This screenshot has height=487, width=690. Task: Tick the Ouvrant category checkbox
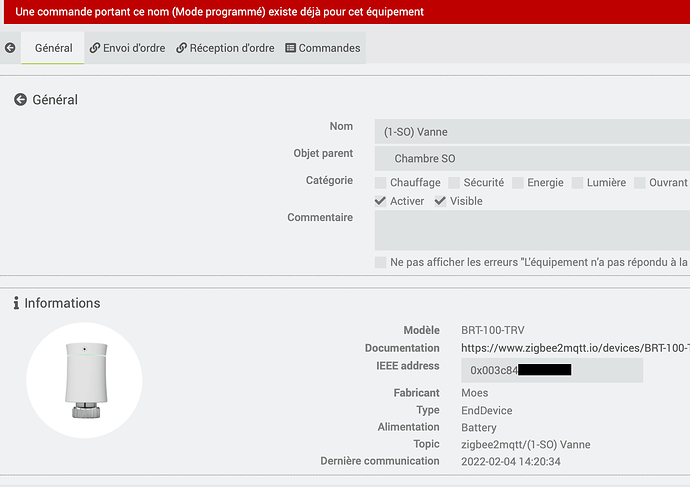(640, 183)
